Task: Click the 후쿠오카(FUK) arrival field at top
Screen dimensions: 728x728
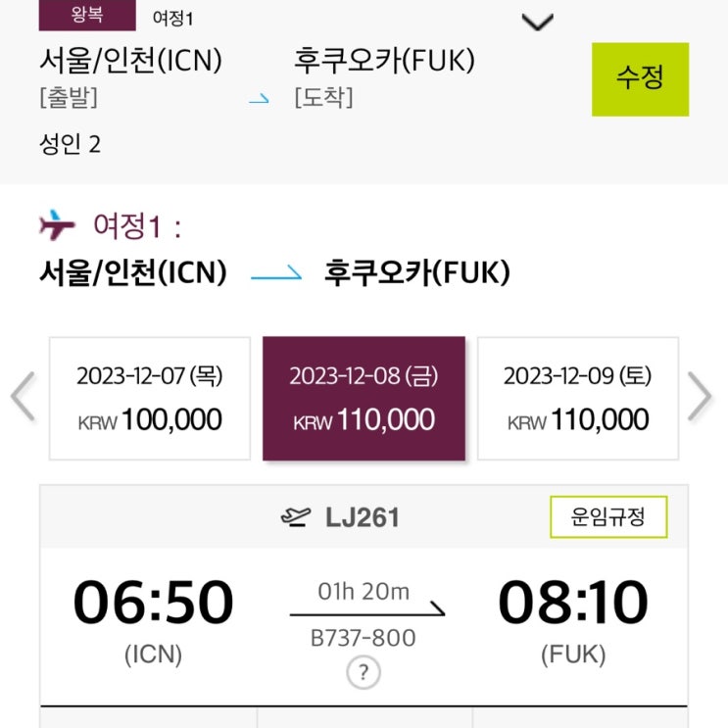Action: [x=384, y=61]
